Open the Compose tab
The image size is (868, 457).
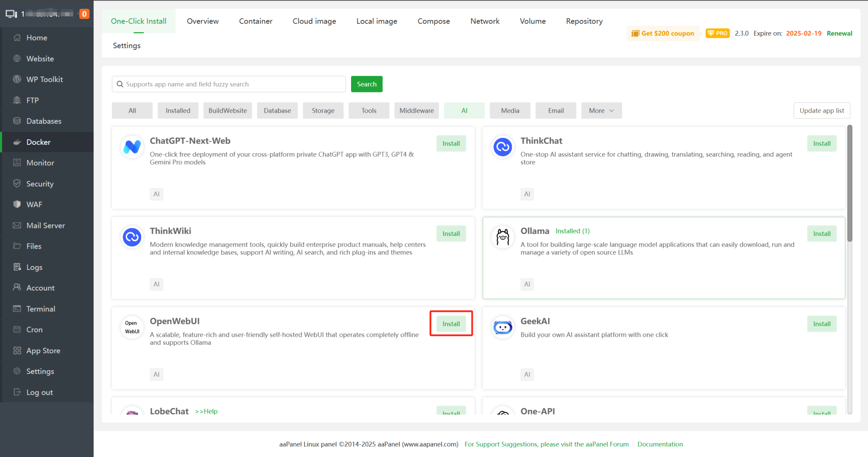[x=434, y=21]
